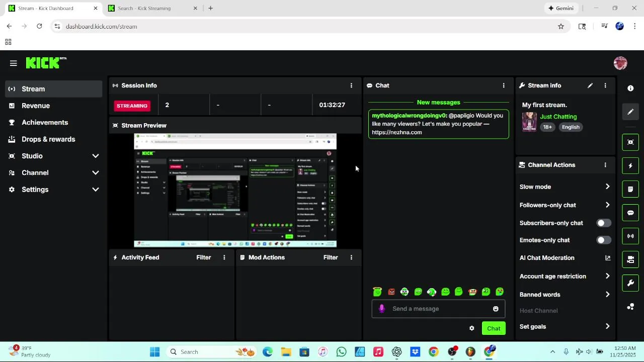
Task: Click the New messages indicator
Action: [438, 103]
